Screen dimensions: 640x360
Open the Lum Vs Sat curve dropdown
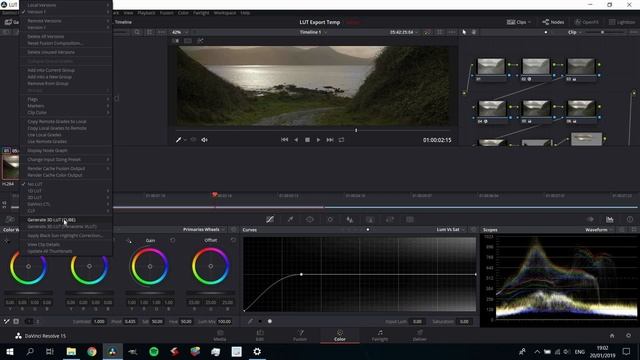click(451, 230)
